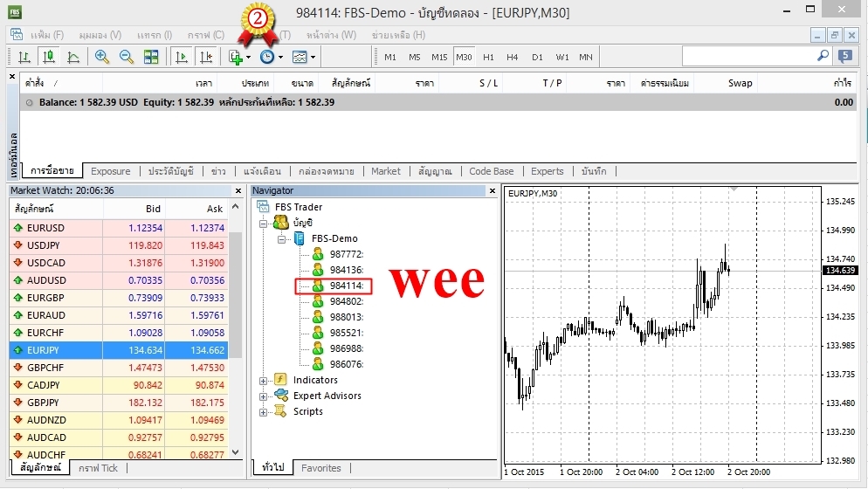The height and width of the screenshot is (489, 868).
Task: Click the FBS Trader root icon
Action: 263,207
